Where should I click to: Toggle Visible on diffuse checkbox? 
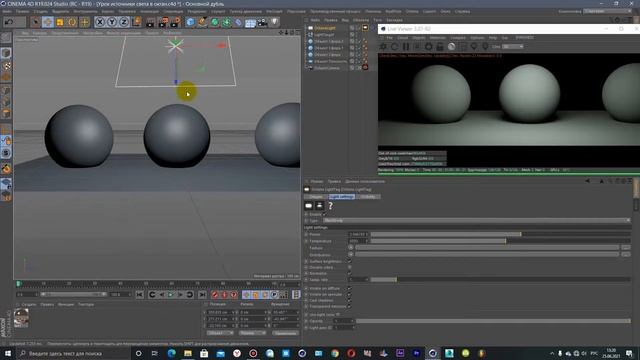pyautogui.click(x=349, y=288)
